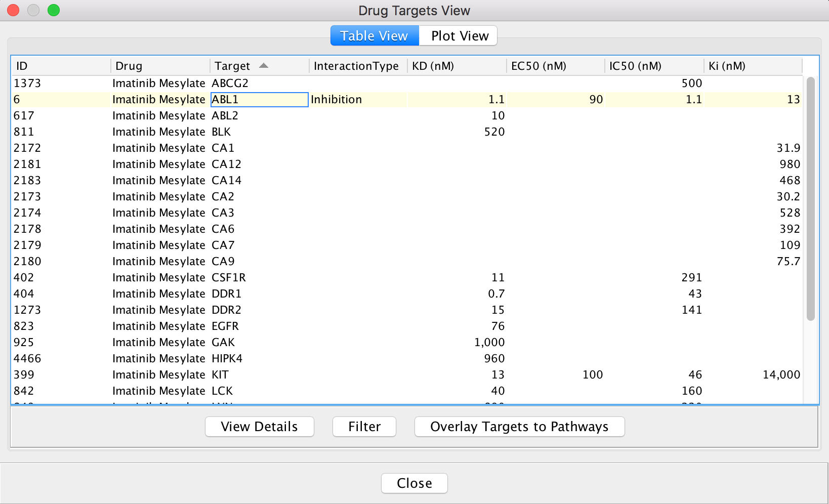Click ID cell 1373
This screenshot has height=504, width=829.
point(27,83)
